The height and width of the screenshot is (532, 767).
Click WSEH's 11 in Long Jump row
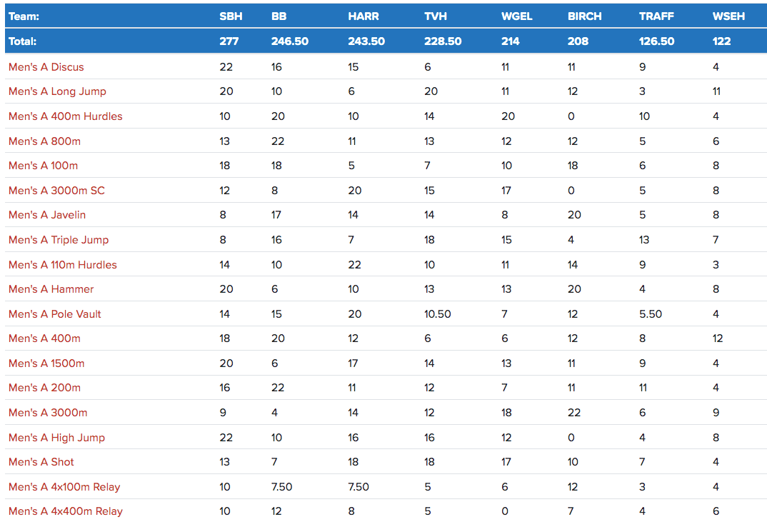pos(716,91)
